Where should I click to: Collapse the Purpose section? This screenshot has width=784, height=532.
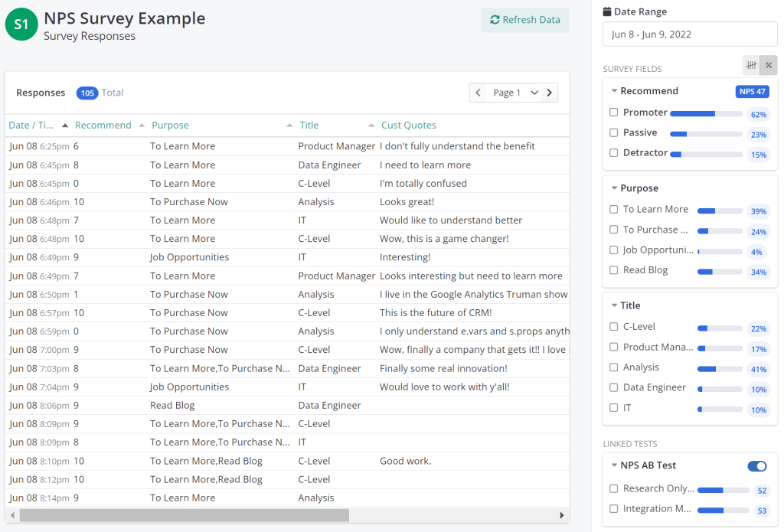[x=615, y=188]
